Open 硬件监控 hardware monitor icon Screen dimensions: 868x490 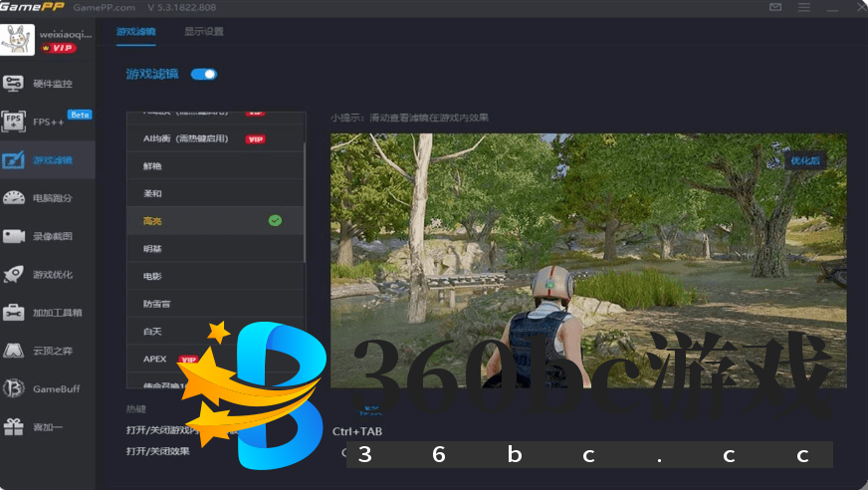coord(14,84)
